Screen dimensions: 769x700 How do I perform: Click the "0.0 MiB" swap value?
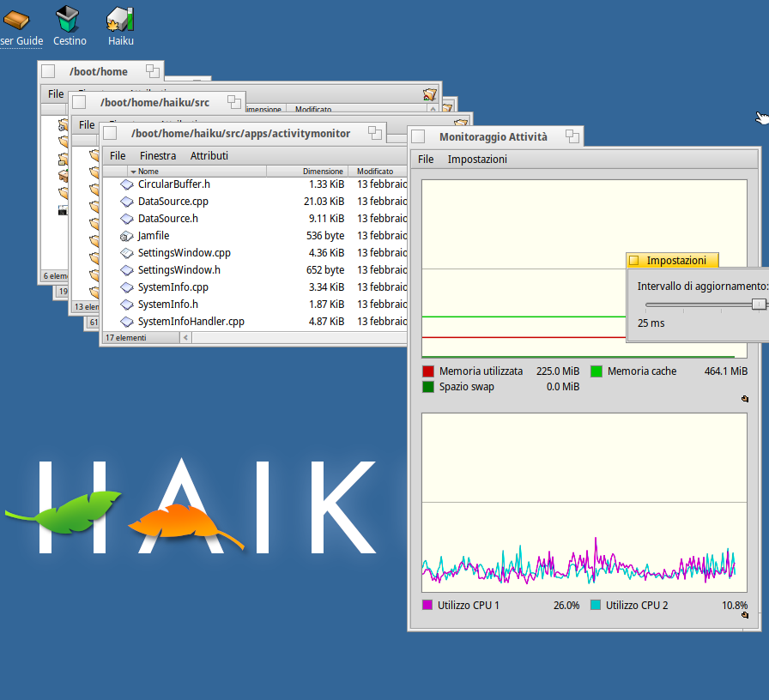coord(563,387)
